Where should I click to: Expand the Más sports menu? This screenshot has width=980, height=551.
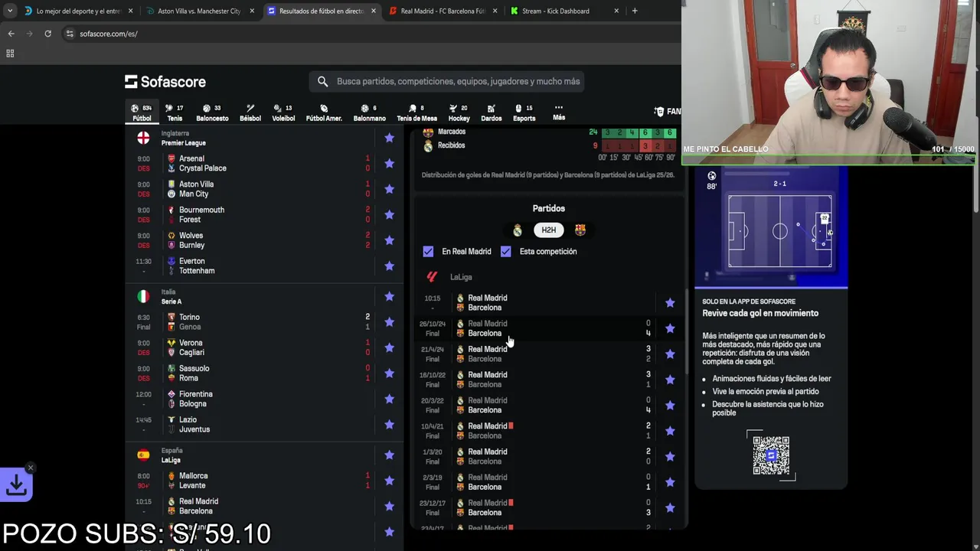click(x=559, y=112)
